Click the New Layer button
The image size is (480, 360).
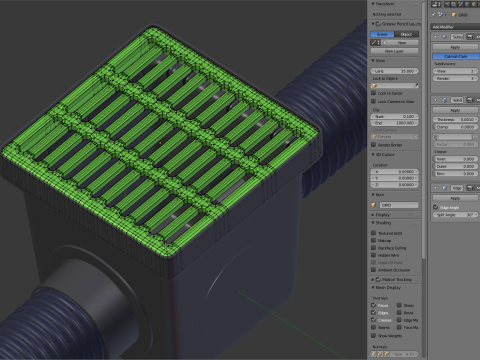click(x=394, y=51)
